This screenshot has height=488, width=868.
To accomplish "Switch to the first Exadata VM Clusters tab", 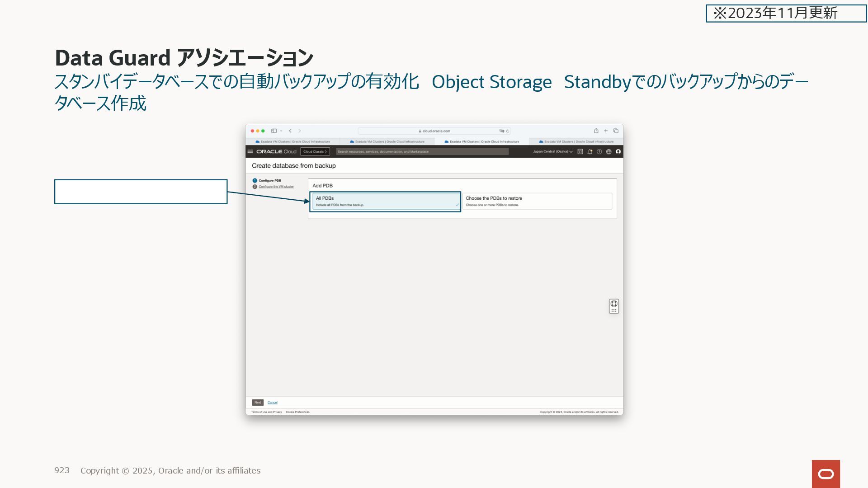I will pos(292,141).
